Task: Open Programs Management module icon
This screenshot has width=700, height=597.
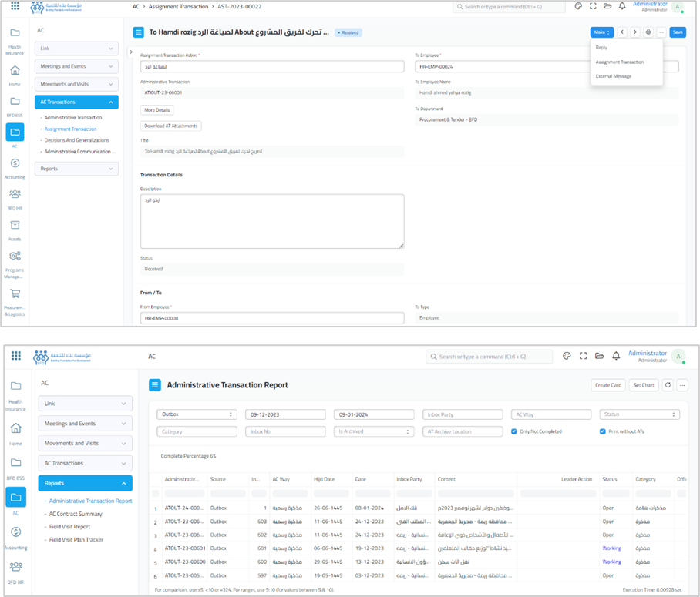Action: [x=15, y=257]
